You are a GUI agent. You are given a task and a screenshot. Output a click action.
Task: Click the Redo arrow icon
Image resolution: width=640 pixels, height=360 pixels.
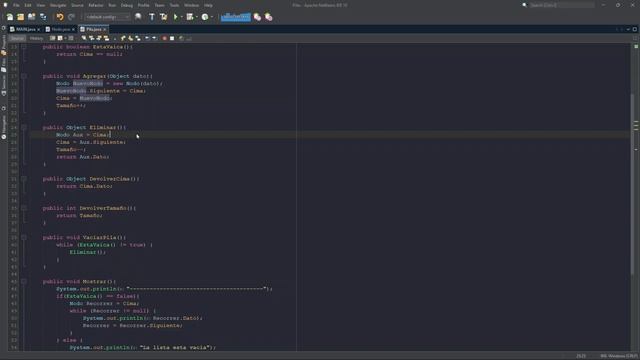tap(71, 17)
